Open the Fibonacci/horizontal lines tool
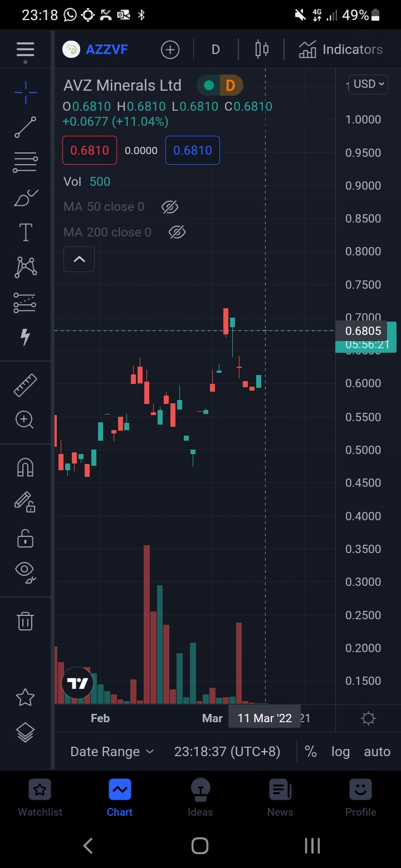 click(x=26, y=162)
